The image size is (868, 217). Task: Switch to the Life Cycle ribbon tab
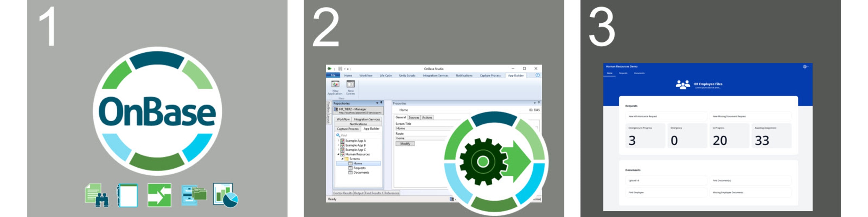386,76
